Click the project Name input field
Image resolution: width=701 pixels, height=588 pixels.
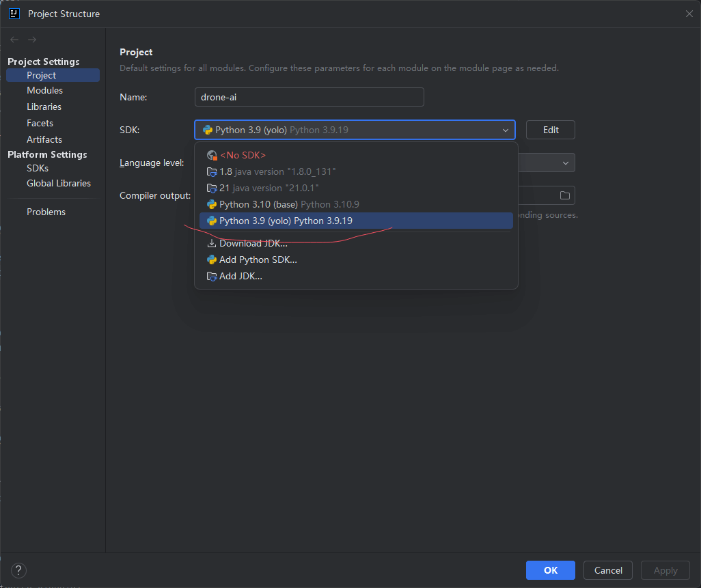309,97
